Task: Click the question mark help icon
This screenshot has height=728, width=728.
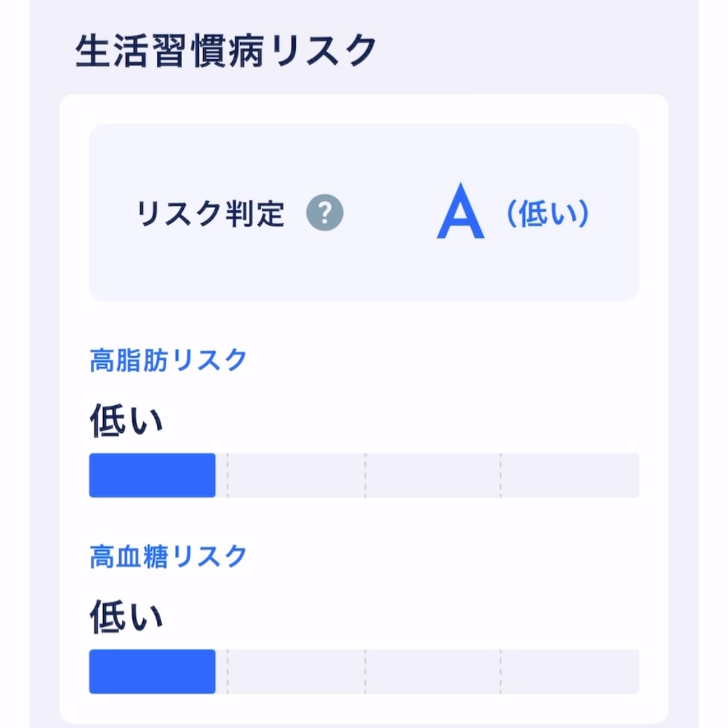Action: pos(325,213)
